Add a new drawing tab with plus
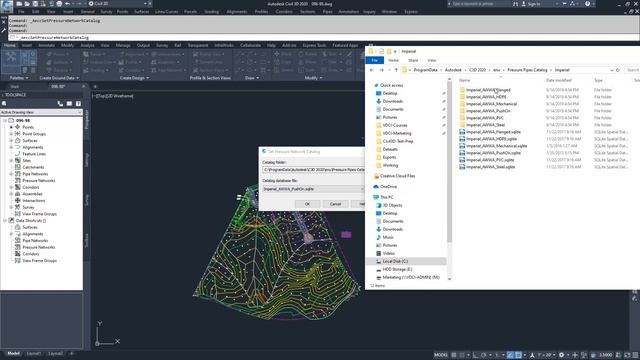 [x=95, y=87]
